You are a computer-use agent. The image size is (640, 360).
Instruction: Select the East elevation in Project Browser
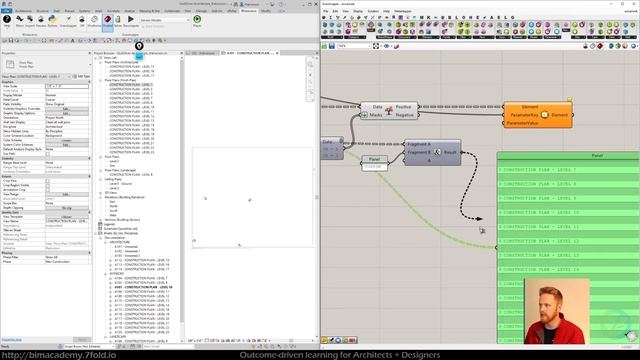(112, 202)
